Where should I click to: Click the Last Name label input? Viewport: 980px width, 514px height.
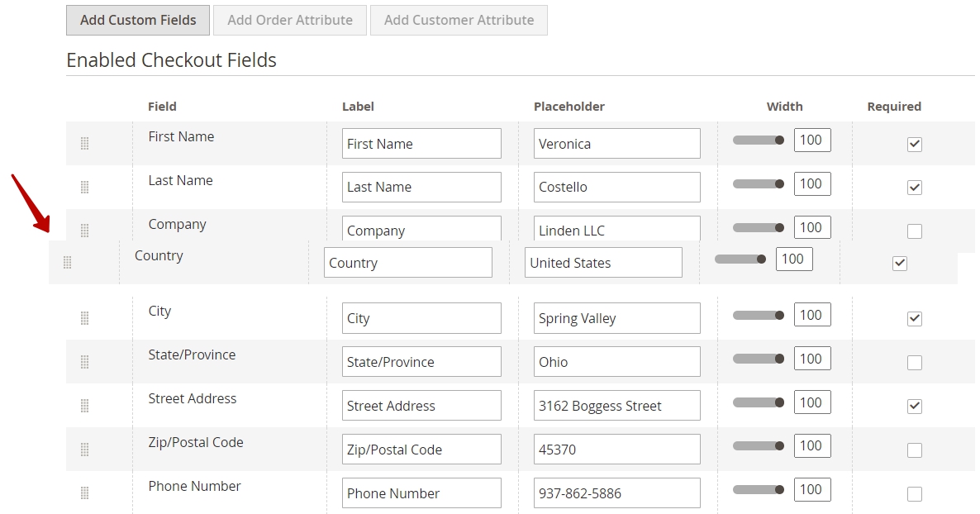point(421,187)
